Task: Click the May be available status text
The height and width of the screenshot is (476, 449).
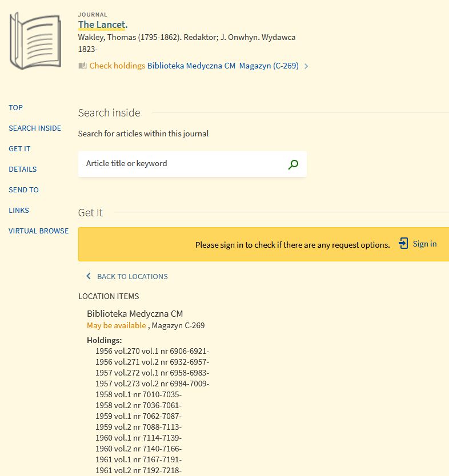Action: pos(117,325)
